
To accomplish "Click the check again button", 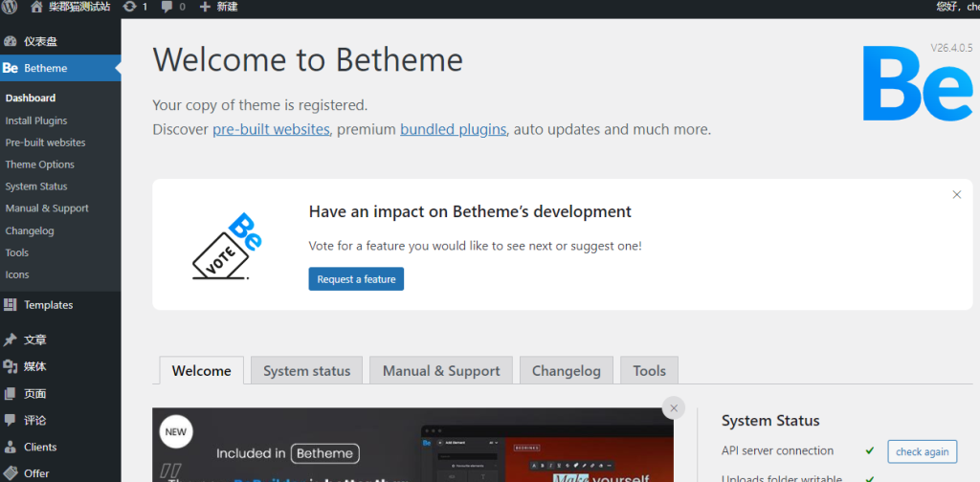I will 922,452.
